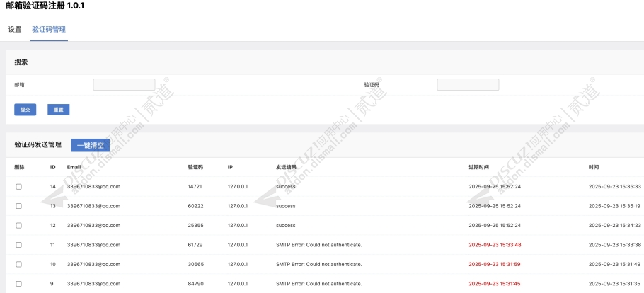Focus the 验证码 search input field
644x293 pixels.
point(468,85)
